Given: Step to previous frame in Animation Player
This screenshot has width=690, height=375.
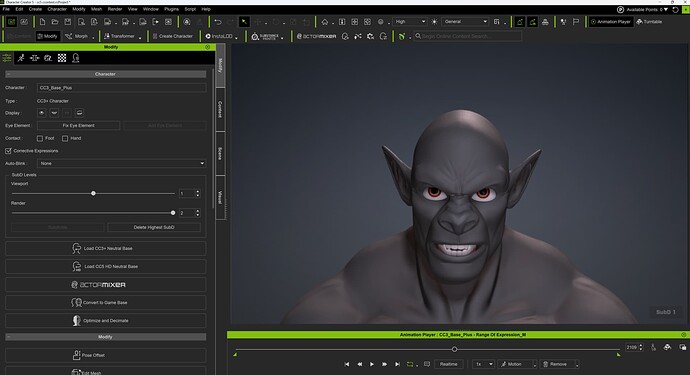Looking at the screenshot, I should (x=360, y=364).
